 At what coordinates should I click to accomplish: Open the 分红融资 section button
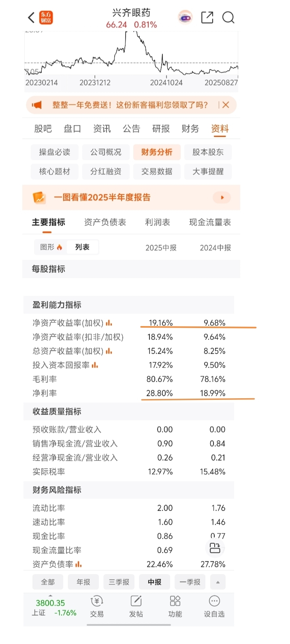coord(106,172)
